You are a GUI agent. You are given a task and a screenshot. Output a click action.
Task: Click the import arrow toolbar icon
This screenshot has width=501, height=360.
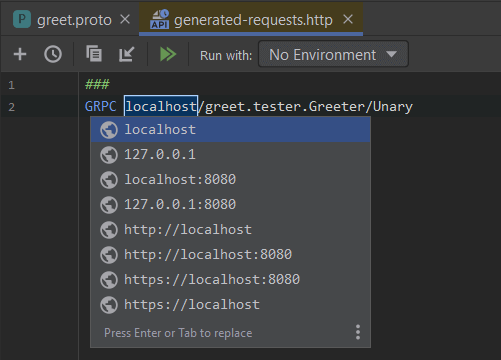pyautogui.click(x=126, y=54)
